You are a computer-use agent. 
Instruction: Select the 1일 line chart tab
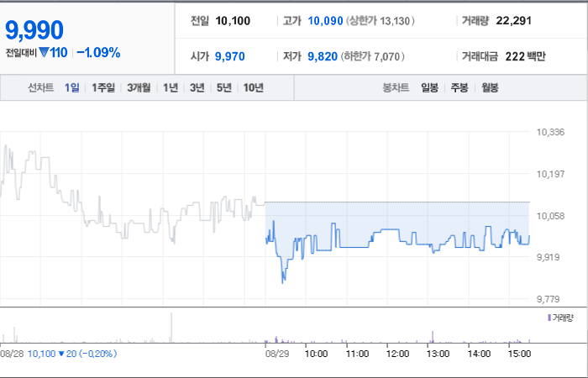point(72,87)
